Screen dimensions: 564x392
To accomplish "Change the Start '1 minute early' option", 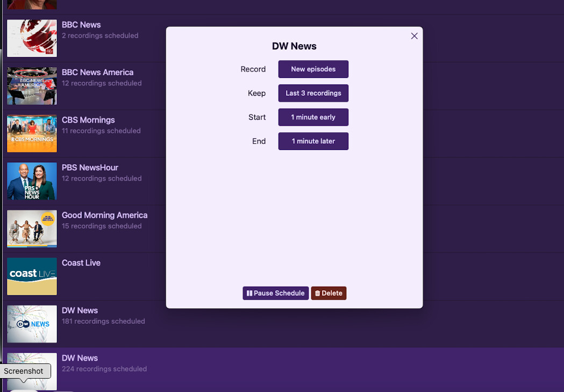I will (x=313, y=117).
